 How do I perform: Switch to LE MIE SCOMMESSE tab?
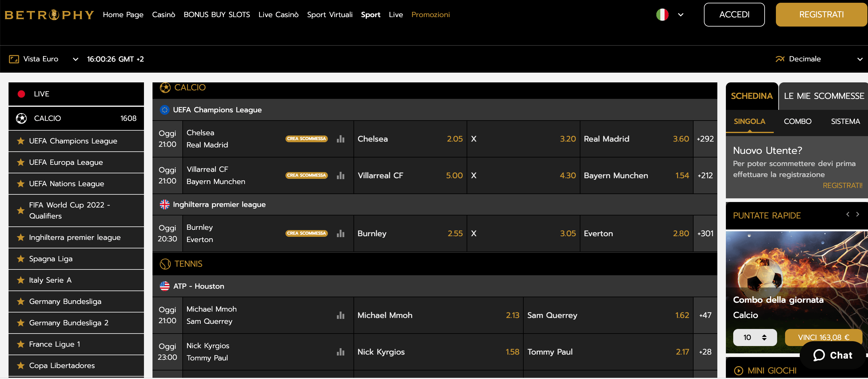pos(823,96)
